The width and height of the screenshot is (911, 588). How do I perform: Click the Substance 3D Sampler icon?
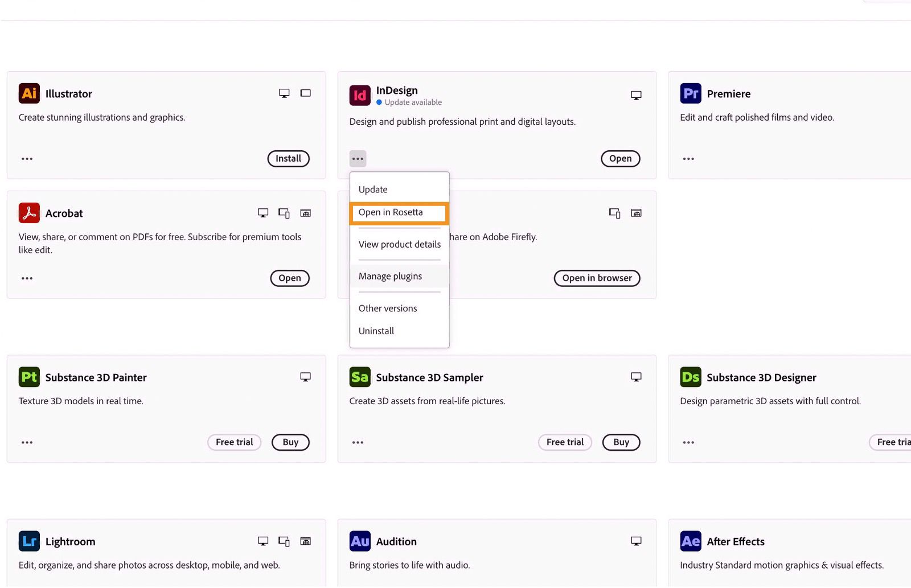360,377
